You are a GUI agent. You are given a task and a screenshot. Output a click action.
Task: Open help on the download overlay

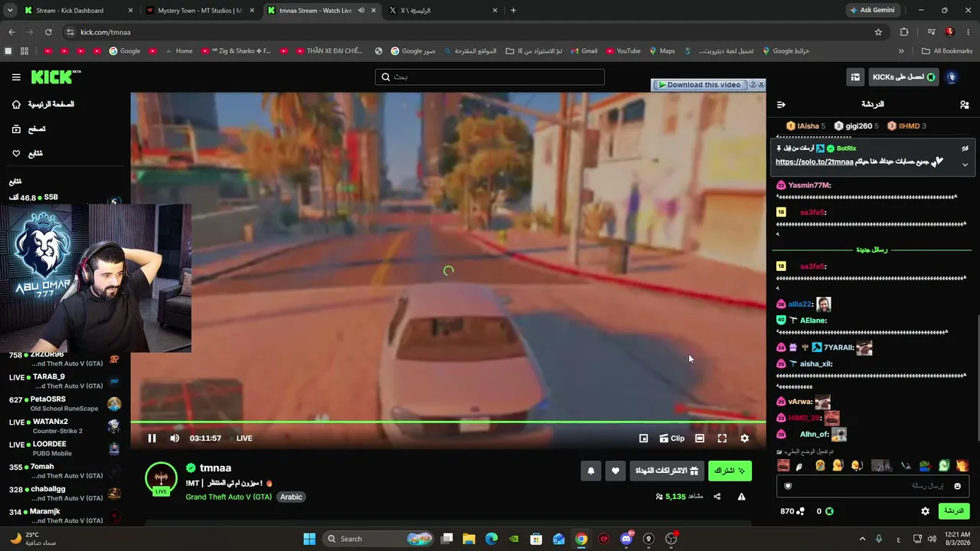[x=753, y=85]
